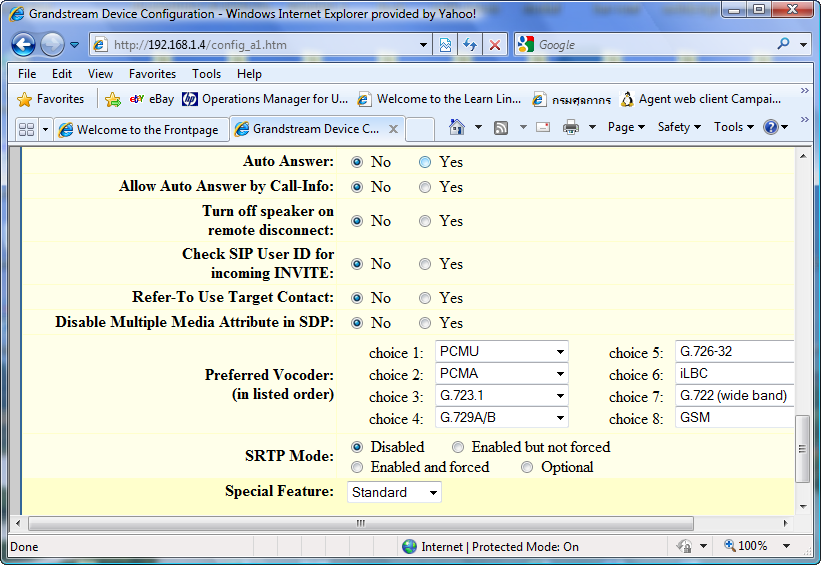Refresh the page using the refresh icon
The image size is (821, 565).
[470, 45]
